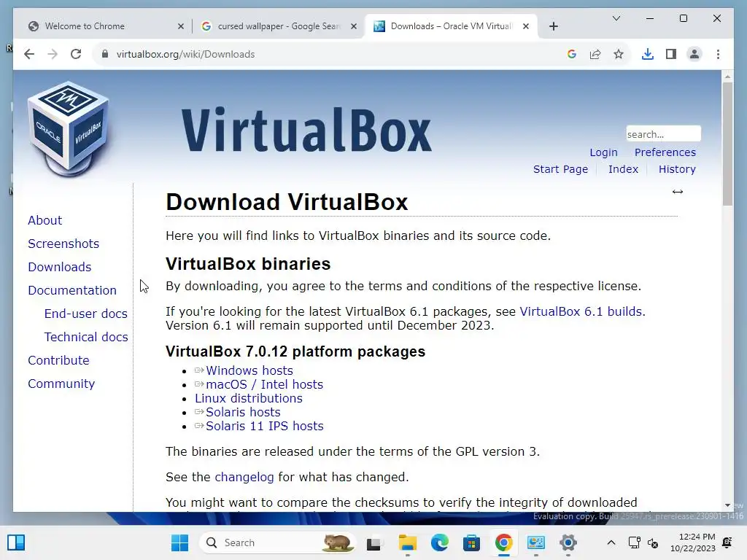Click the Google icon in address bar
The width and height of the screenshot is (747, 560).
click(x=572, y=54)
